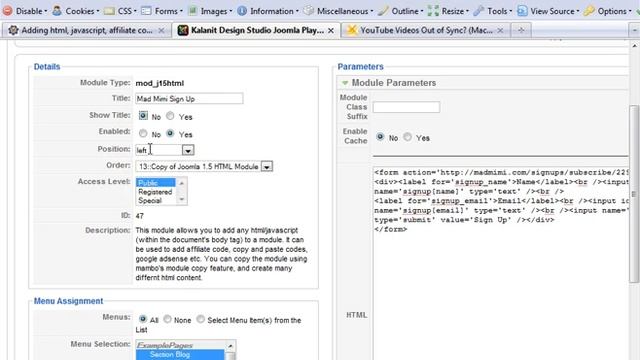
Task: Open the Forms toolbar menu
Action: coord(162,11)
